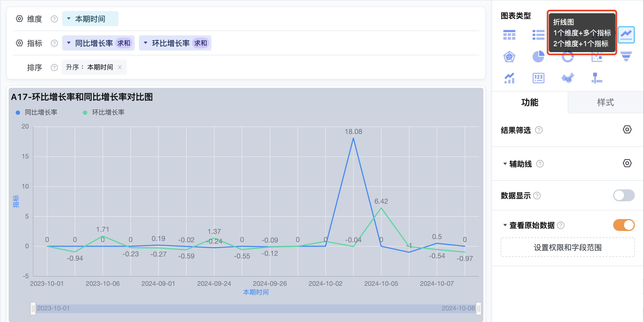Click the left handle of the date range slider
This screenshot has height=322, width=644.
(33, 308)
